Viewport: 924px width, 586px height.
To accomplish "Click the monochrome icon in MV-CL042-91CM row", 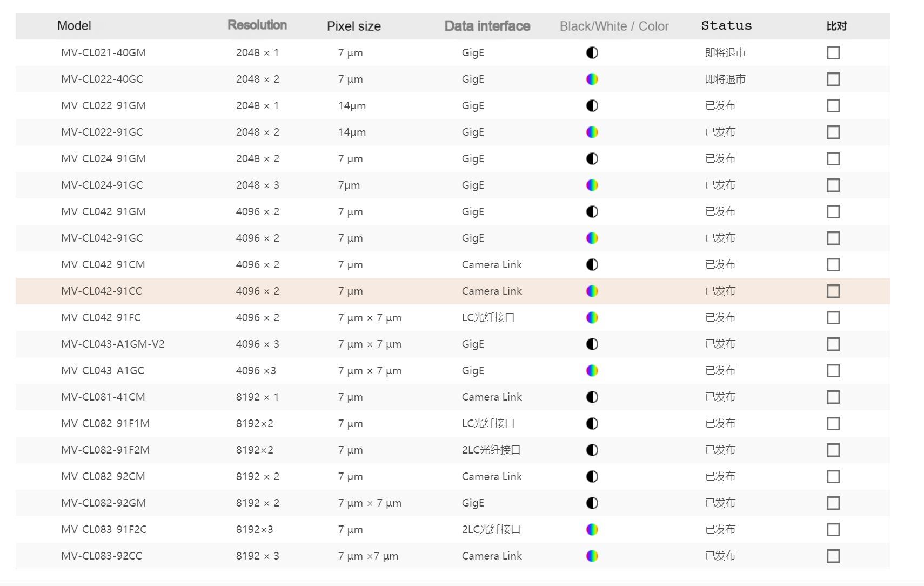I will pos(592,265).
